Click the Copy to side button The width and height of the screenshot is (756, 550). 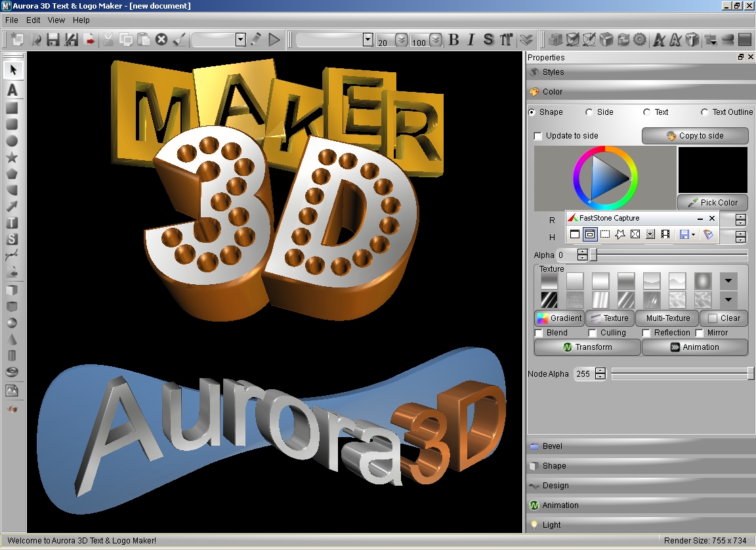pyautogui.click(x=695, y=136)
